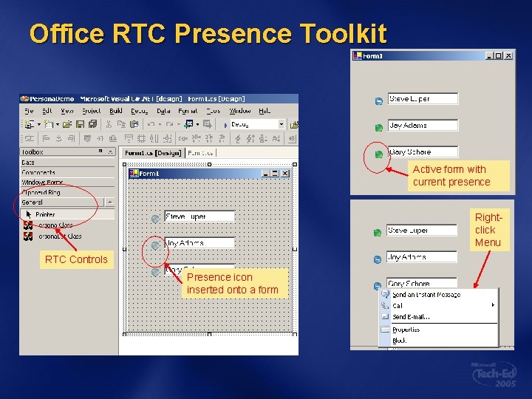Image resolution: width=532 pixels, height=399 pixels.
Task: Open the Debug menu
Action: [x=140, y=111]
